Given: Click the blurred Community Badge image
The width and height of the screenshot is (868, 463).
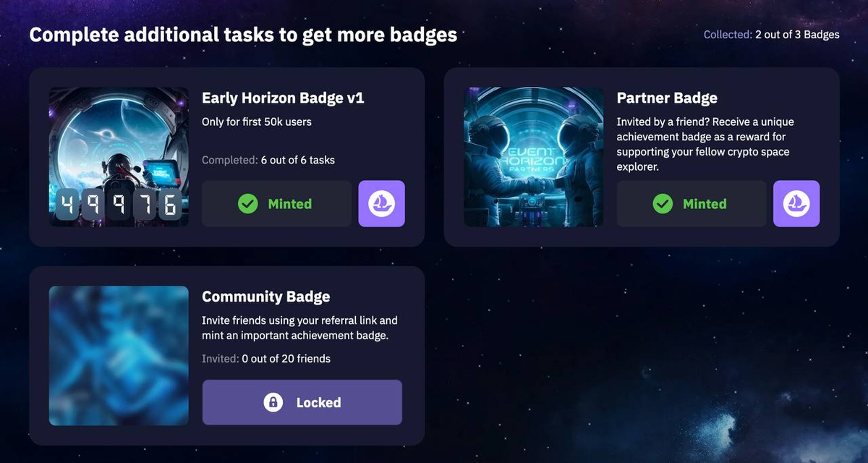Looking at the screenshot, I should click(x=119, y=356).
